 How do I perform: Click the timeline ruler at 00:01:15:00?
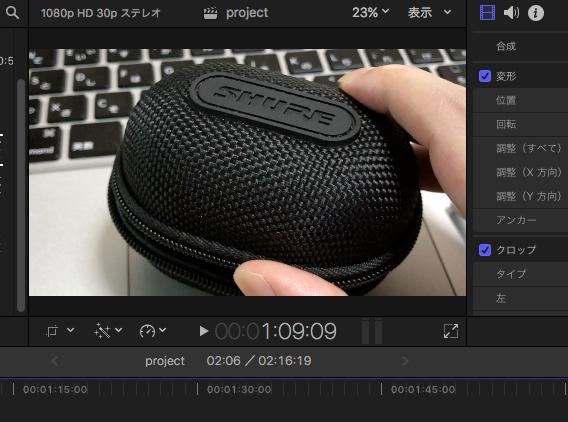coord(55,389)
